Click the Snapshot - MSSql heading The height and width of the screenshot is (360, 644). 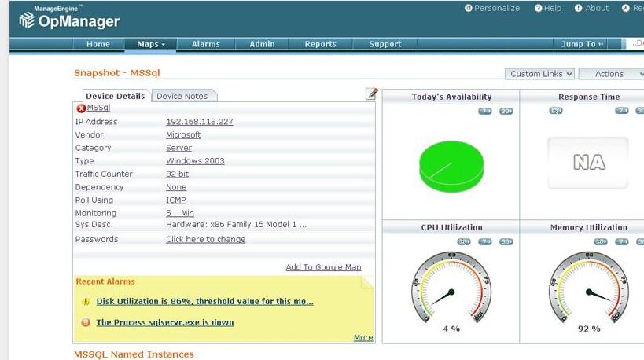click(117, 73)
